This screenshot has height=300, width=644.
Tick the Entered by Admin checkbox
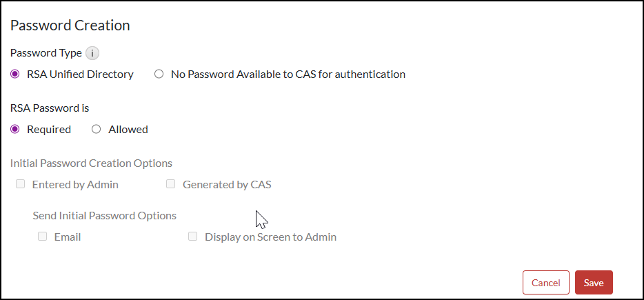(x=21, y=184)
